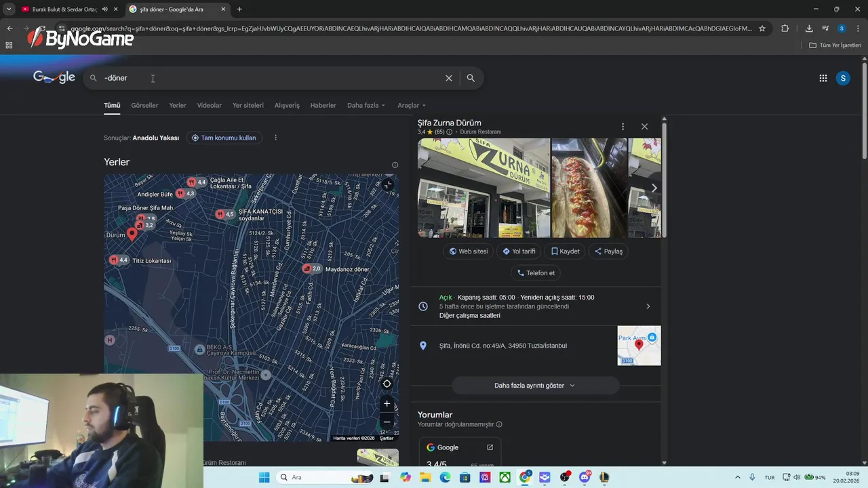Viewport: 868px width, 488px height.
Task: Switch to Yerler tab
Action: pos(178,106)
